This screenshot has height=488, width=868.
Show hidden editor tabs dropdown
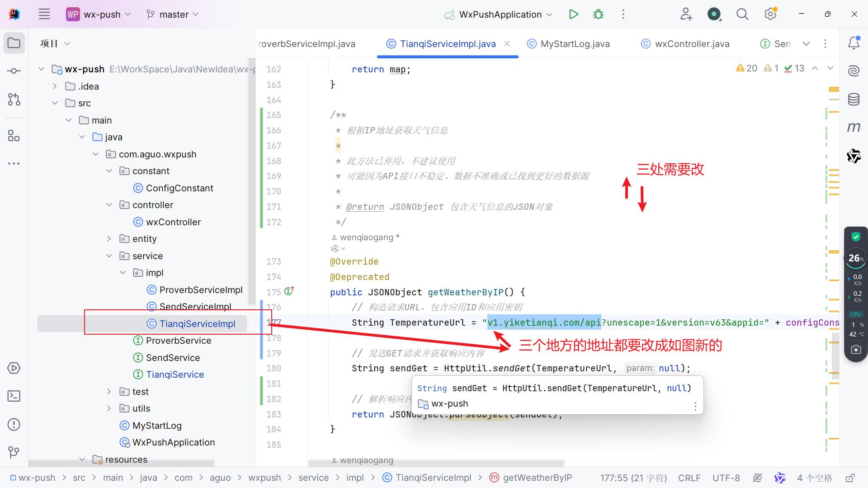pyautogui.click(x=806, y=43)
